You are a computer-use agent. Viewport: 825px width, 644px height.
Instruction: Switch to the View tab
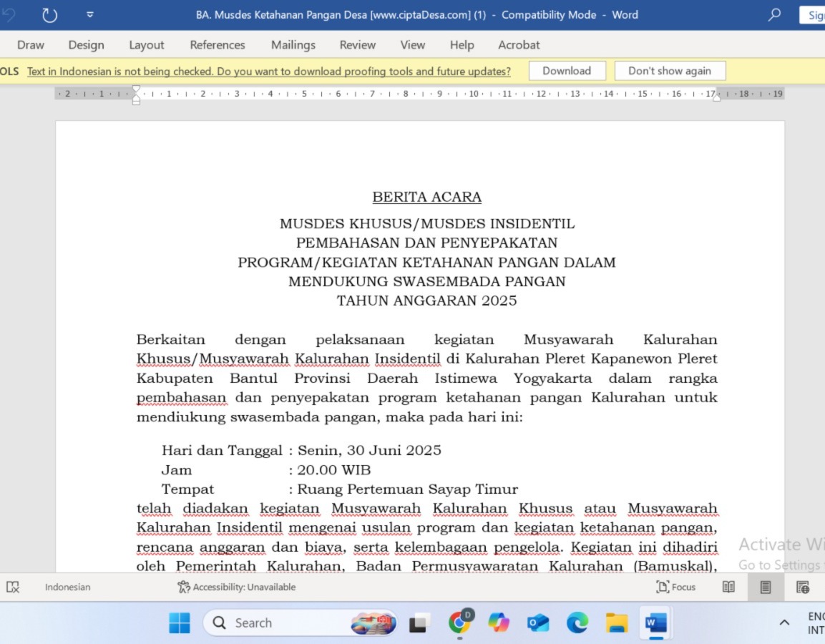[x=412, y=44]
